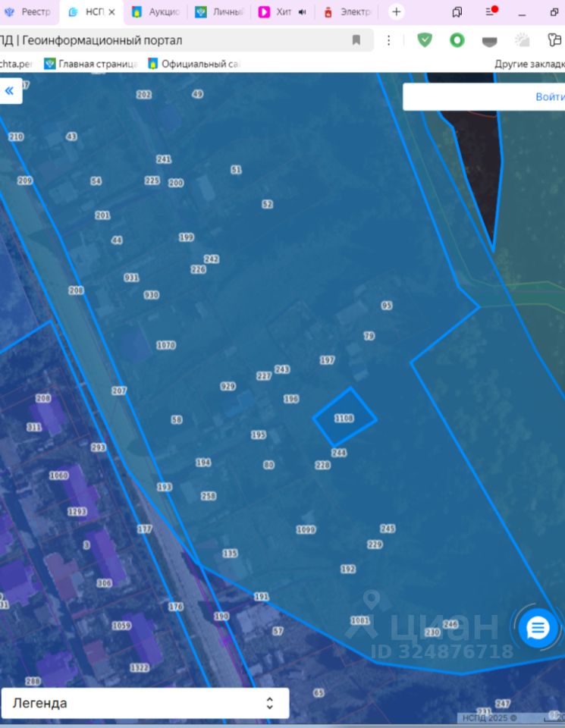Viewport: 565px width, 728px height.
Task: Click parcel label 229 on map
Action: (375, 544)
